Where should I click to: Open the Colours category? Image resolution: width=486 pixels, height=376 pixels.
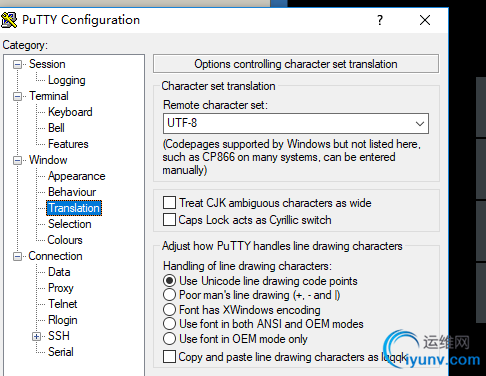pos(65,240)
